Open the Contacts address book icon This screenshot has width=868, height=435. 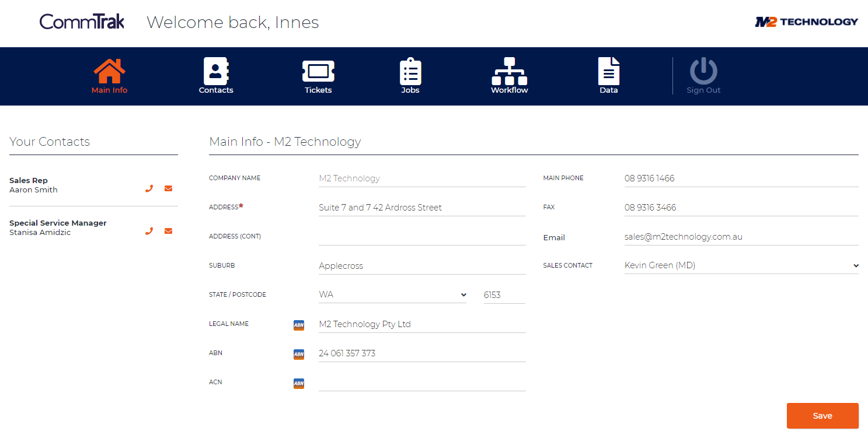tap(216, 71)
